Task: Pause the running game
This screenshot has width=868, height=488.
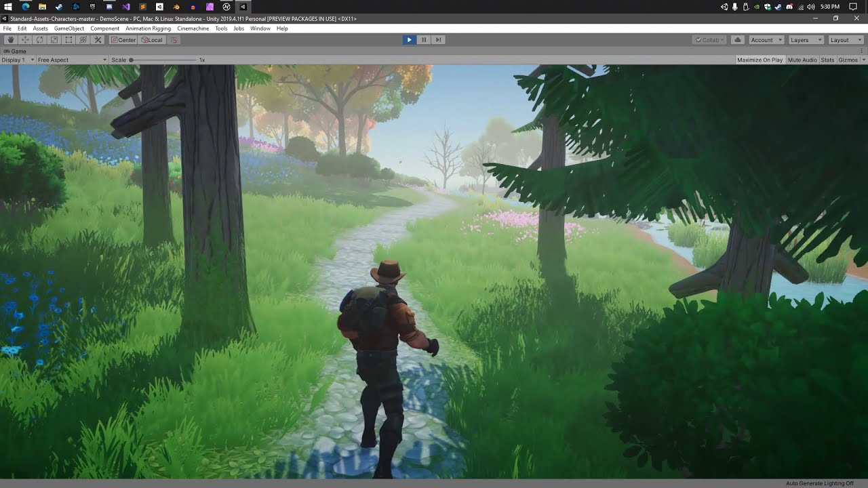Action: [x=424, y=40]
